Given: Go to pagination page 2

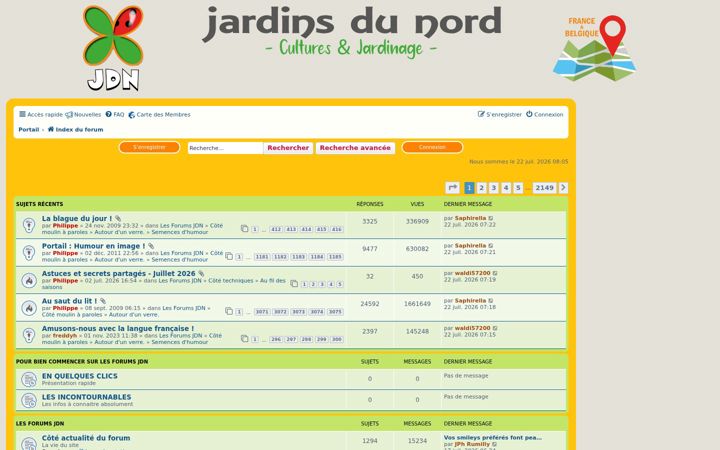Looking at the screenshot, I should [481, 187].
